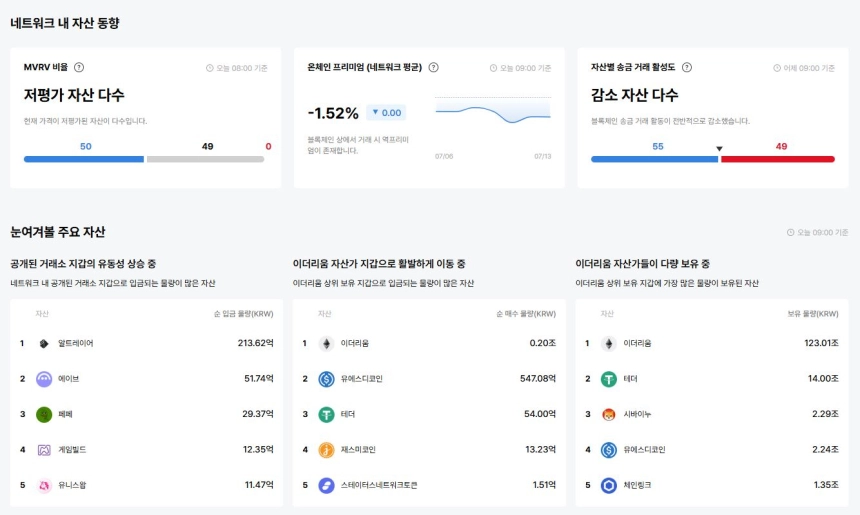
Task: Click 유에스디코인 icon in 순 매수 물량 list
Action: coord(326,379)
